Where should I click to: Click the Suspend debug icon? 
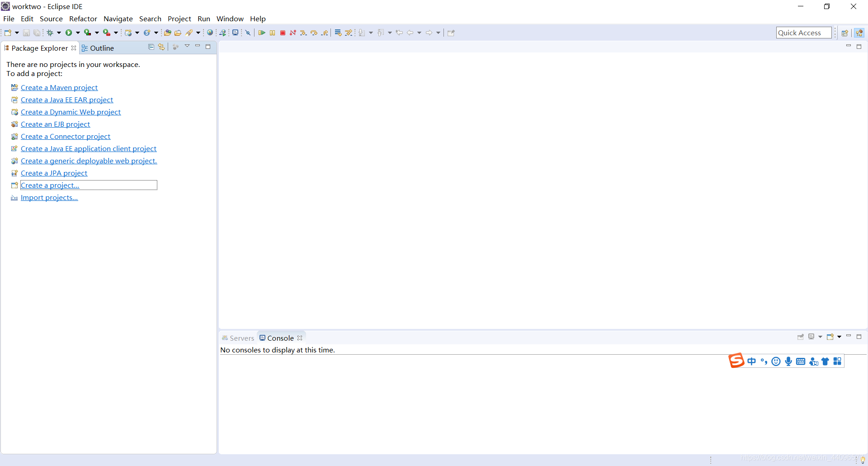(272, 33)
